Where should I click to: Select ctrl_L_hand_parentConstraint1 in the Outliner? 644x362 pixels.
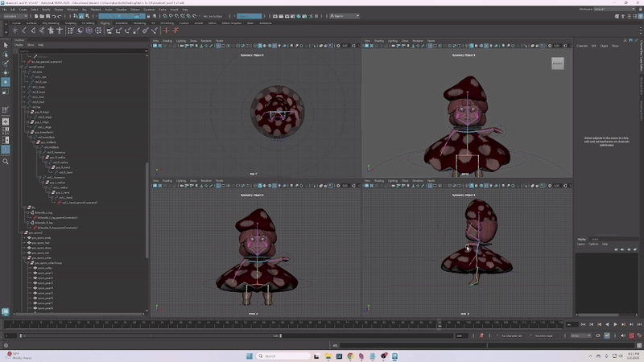coord(79,203)
